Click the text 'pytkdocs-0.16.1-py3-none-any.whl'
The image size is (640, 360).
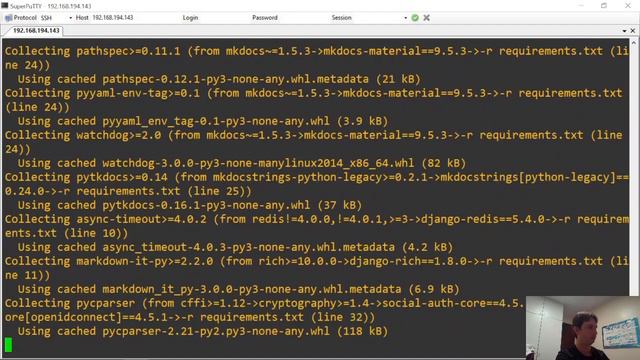[x=206, y=205]
